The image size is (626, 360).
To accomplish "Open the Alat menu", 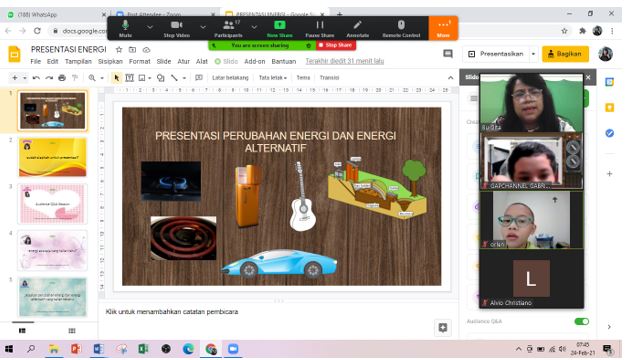I will (x=202, y=61).
